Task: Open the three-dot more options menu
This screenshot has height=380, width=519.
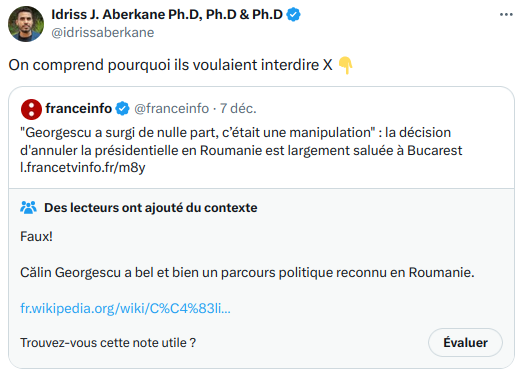Action: click(506, 14)
